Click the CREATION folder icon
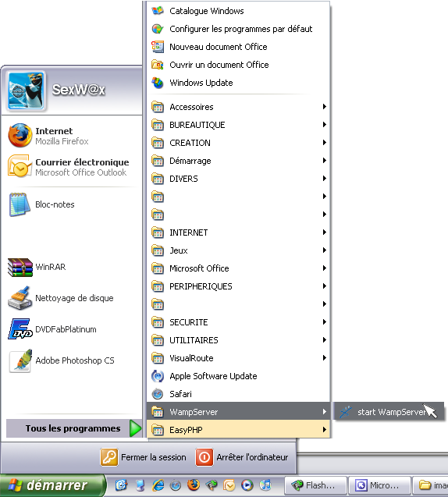The image size is (448, 497). pos(158,143)
